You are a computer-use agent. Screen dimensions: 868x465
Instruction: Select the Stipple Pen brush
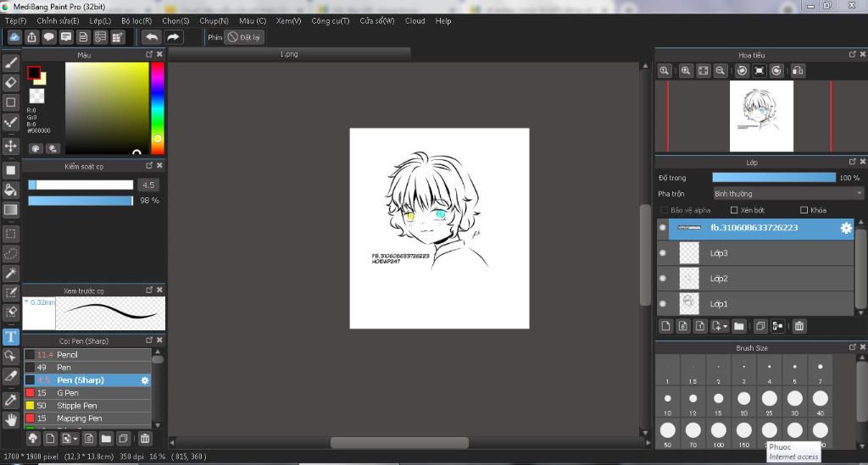pyautogui.click(x=87, y=406)
